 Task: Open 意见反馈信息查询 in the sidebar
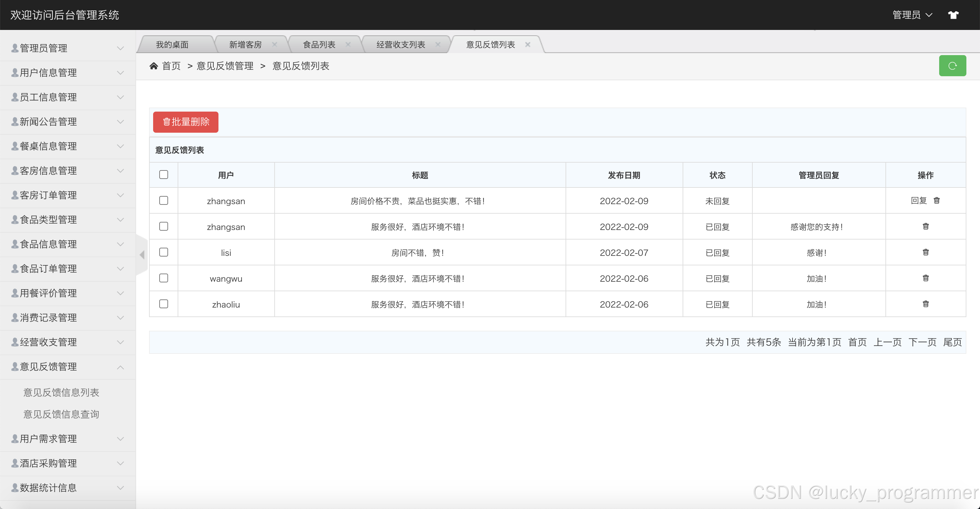[61, 414]
